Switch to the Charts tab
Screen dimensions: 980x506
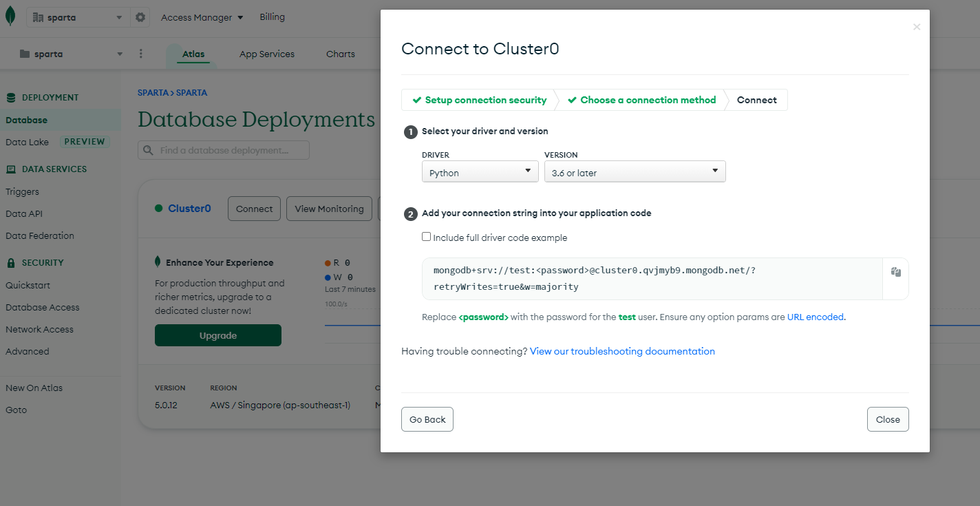pyautogui.click(x=341, y=54)
